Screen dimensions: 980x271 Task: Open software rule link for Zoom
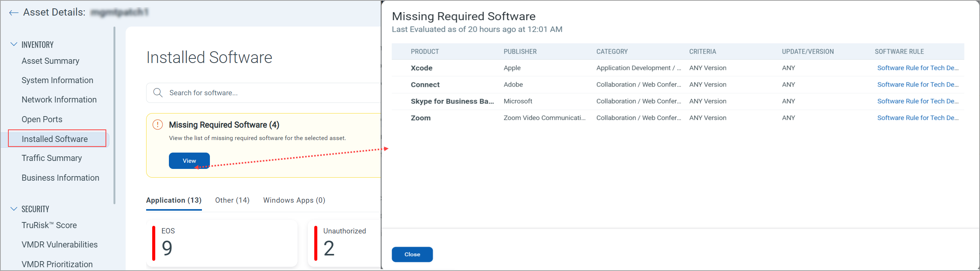917,118
